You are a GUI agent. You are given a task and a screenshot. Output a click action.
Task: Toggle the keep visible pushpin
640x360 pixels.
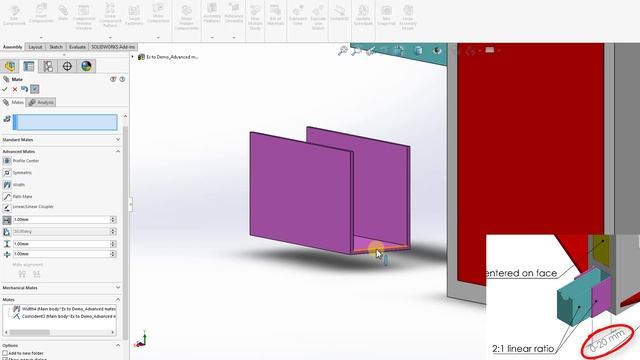(x=35, y=89)
